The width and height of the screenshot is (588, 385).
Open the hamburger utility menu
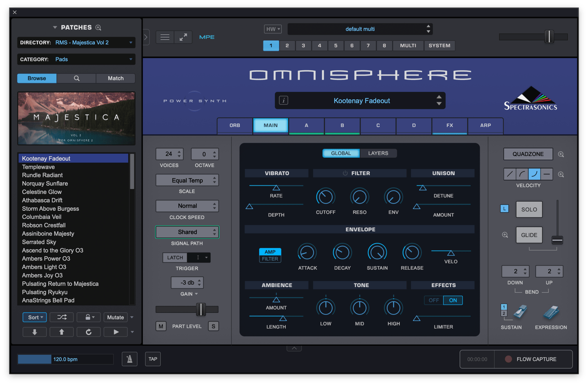click(165, 37)
